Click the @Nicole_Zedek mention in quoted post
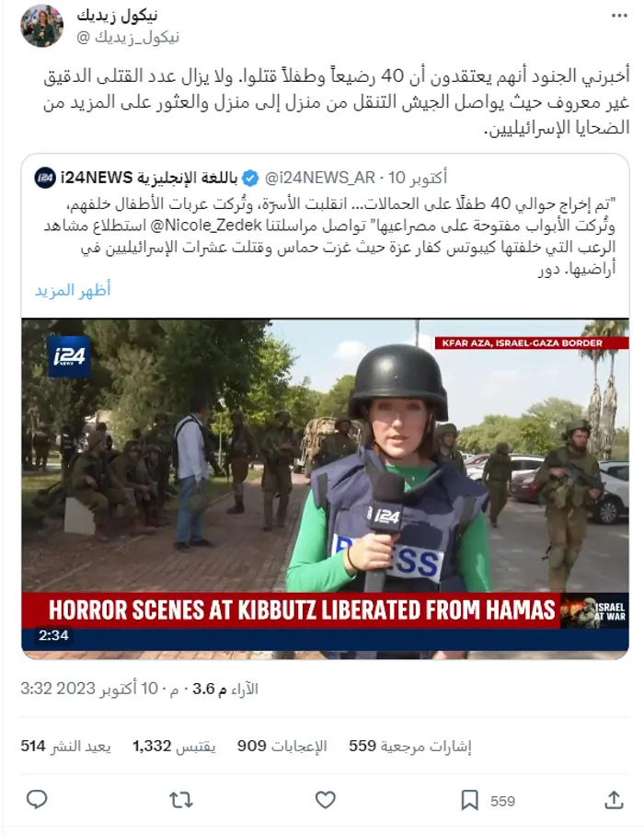 pos(206,226)
